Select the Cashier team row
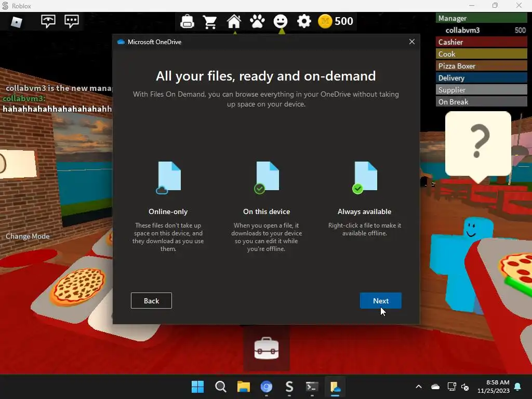 click(x=481, y=42)
